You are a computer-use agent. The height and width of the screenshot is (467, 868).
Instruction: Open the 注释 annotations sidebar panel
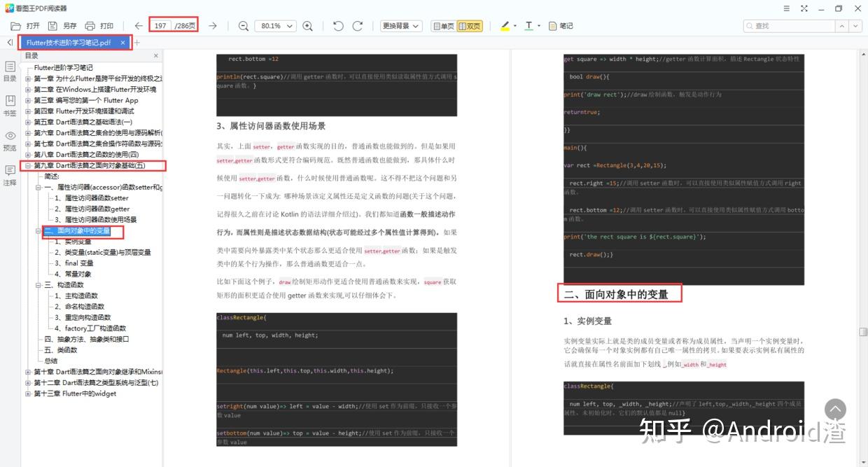point(10,175)
